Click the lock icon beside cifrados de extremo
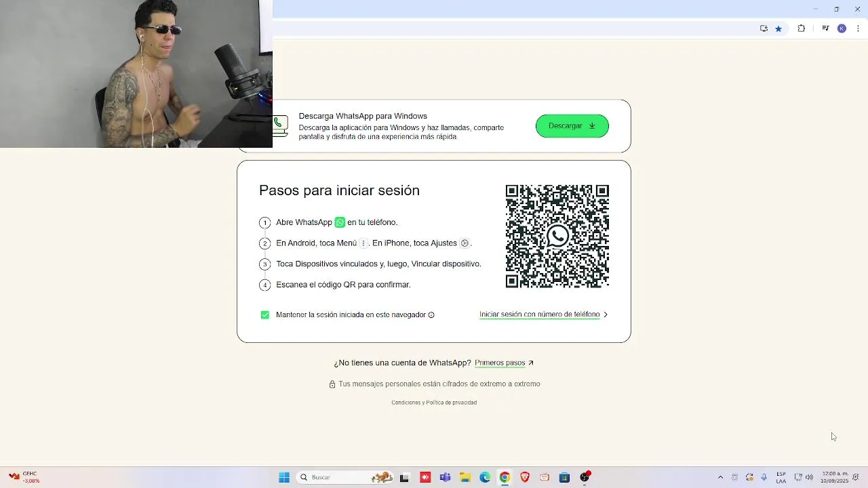Screen dimensions: 868x488 coord(332,384)
